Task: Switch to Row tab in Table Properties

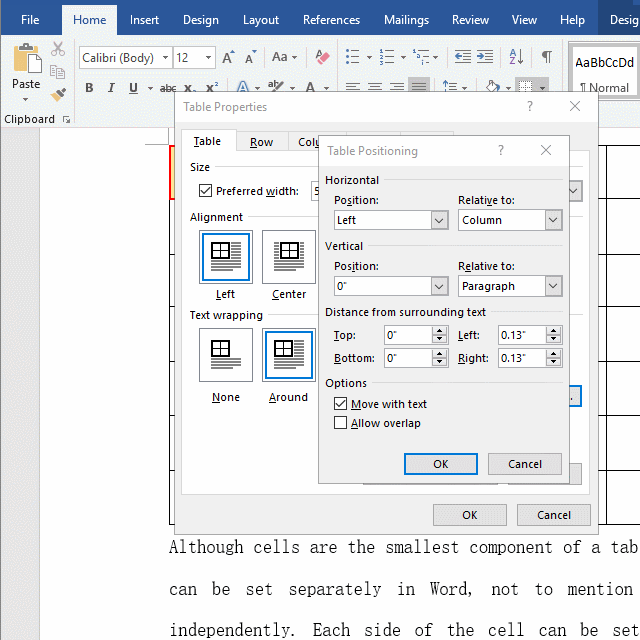Action: point(261,142)
